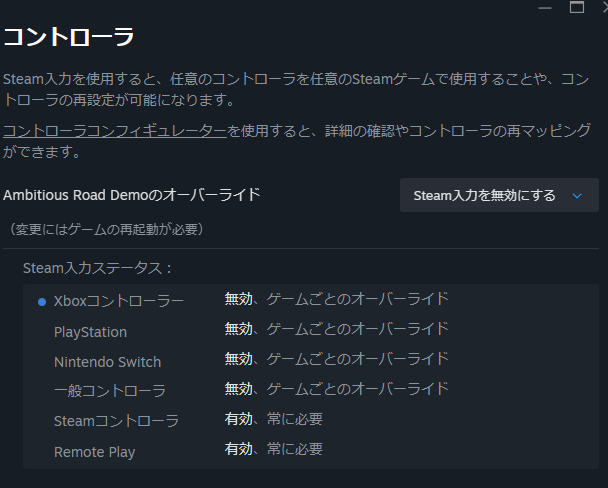Open the コントローラコンフィギュレーター link
This screenshot has width=608, height=488.
(x=115, y=131)
